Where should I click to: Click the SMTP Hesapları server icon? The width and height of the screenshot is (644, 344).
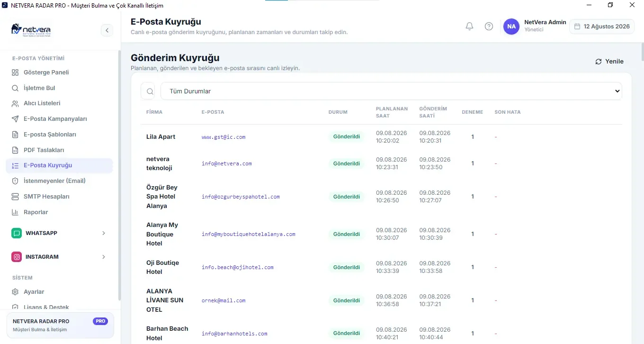coord(15,197)
